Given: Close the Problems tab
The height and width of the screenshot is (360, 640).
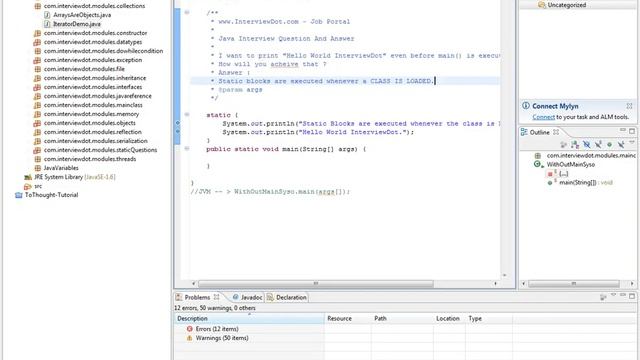Looking at the screenshot, I should pos(216,297).
